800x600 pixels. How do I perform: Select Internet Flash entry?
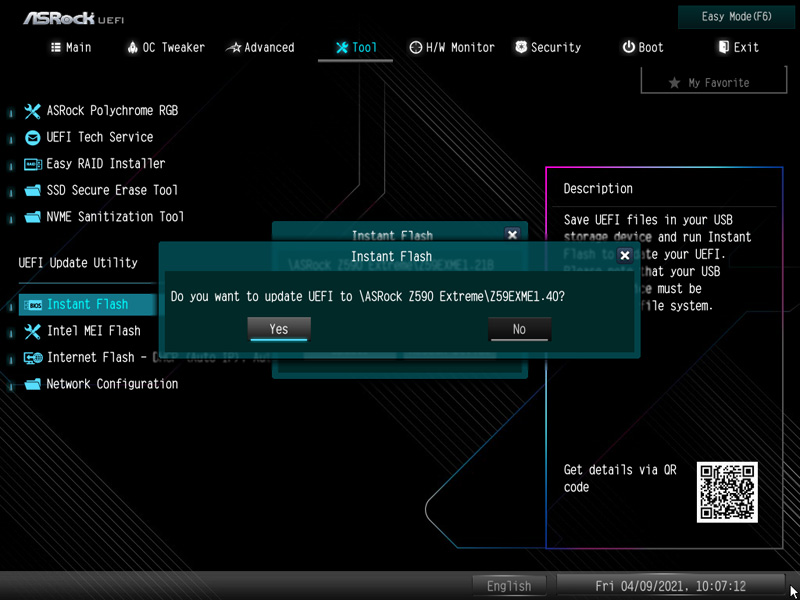point(90,358)
